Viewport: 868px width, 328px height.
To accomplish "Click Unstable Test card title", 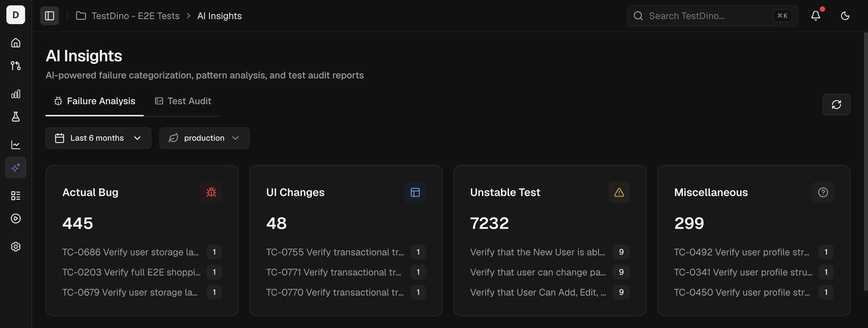I will [505, 192].
